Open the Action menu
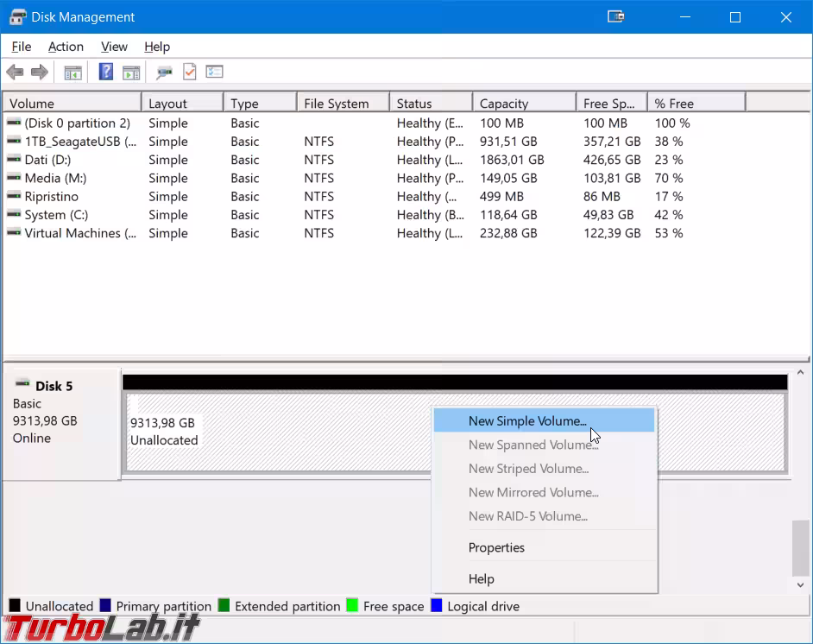Screen dimensions: 813x644 [x=66, y=47]
